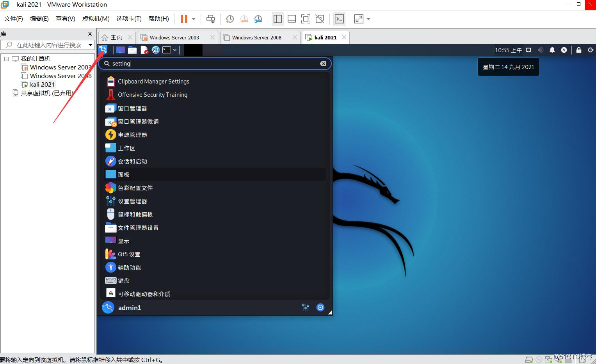Open the library search dropdown arrow
The width and height of the screenshot is (596, 364).
(90, 45)
